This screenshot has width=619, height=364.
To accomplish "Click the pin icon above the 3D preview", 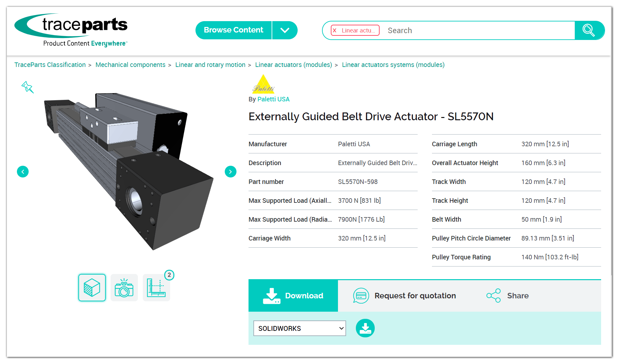I will coord(28,87).
